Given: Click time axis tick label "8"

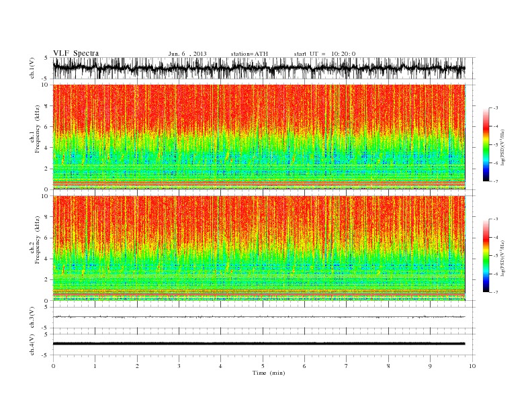Looking at the screenshot, I should click(388, 366).
